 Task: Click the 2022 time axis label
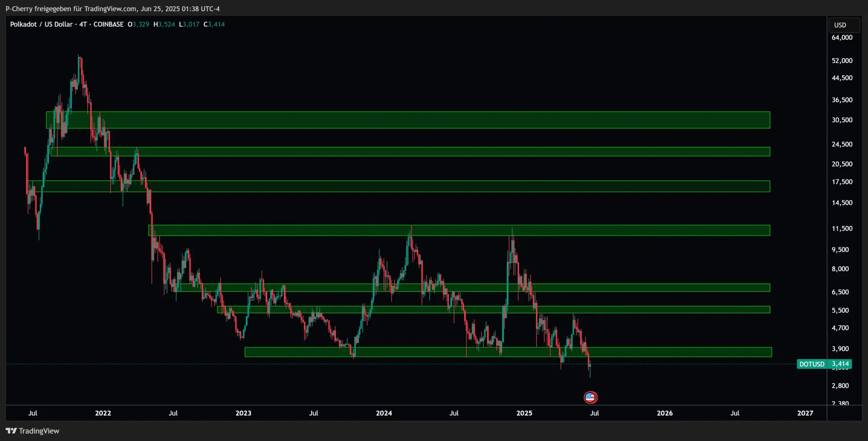pyautogui.click(x=103, y=413)
